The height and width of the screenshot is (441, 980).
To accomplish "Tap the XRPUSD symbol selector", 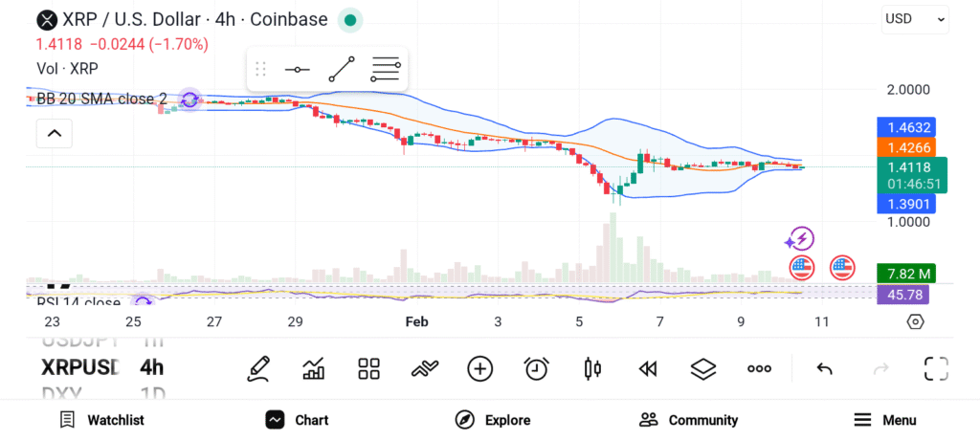I will tap(80, 367).
